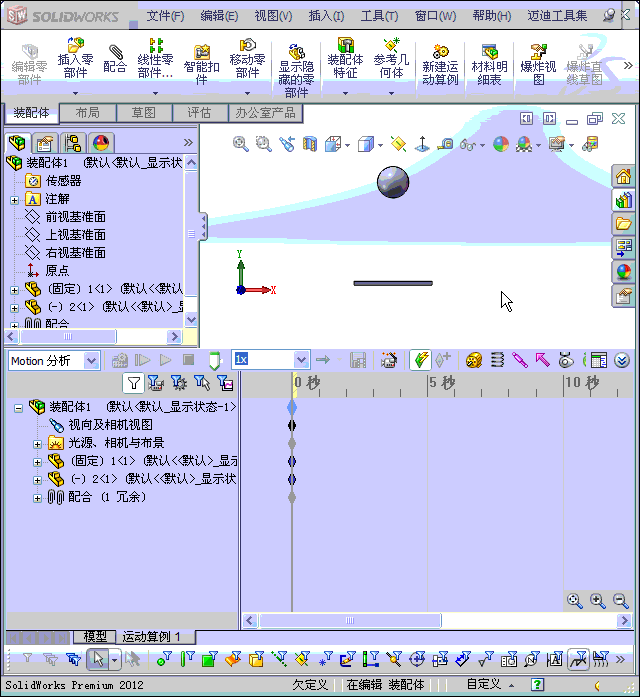Switch to the 模型 tab at bottom
The height and width of the screenshot is (697, 640).
click(x=95, y=637)
